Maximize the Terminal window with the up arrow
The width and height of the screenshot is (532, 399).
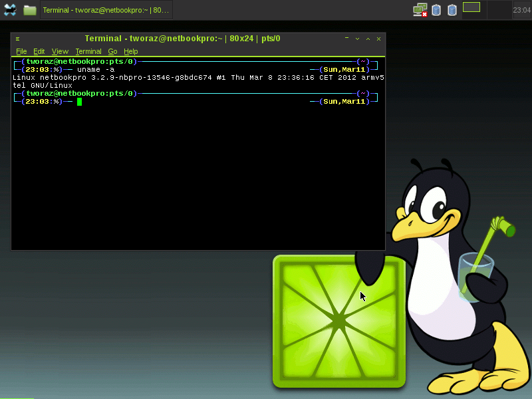[368, 39]
